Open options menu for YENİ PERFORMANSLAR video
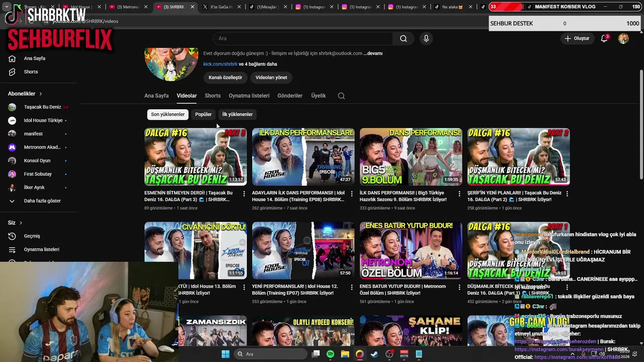644x362 pixels. point(352,287)
